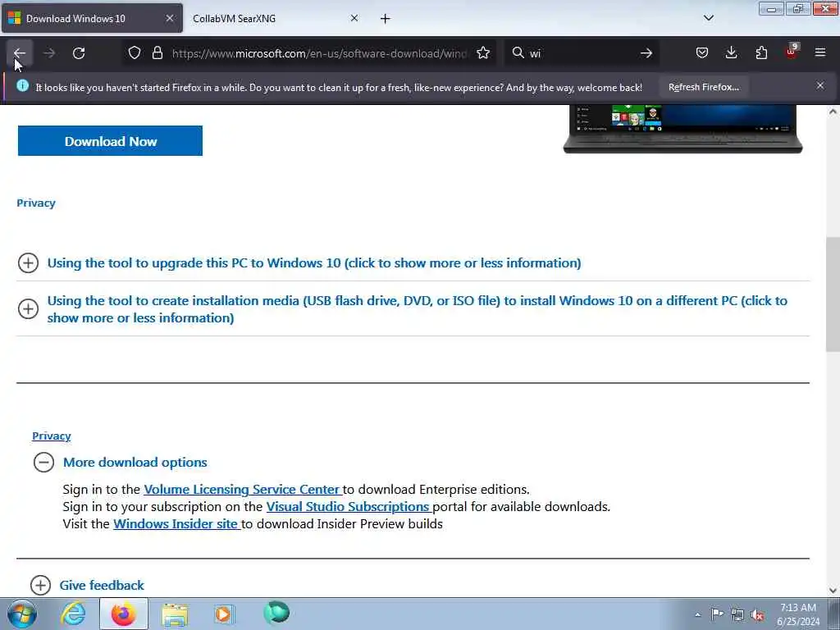Submit search with the go arrow

tap(646, 53)
